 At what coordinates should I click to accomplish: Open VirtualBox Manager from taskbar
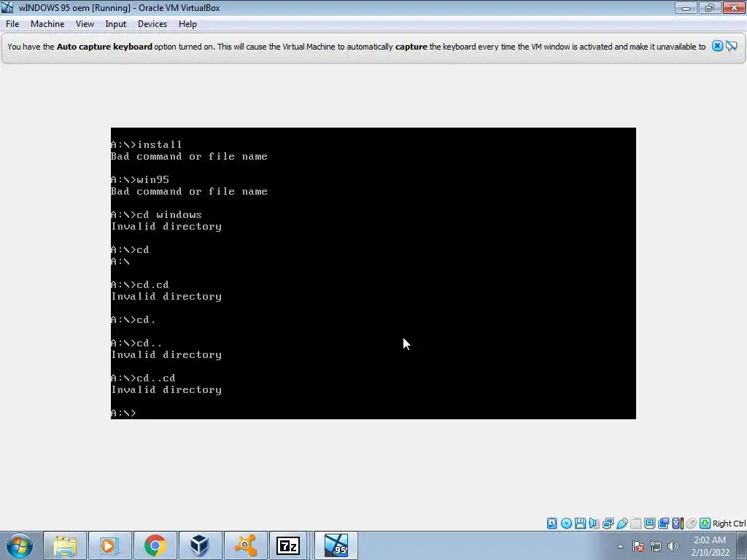pyautogui.click(x=200, y=545)
